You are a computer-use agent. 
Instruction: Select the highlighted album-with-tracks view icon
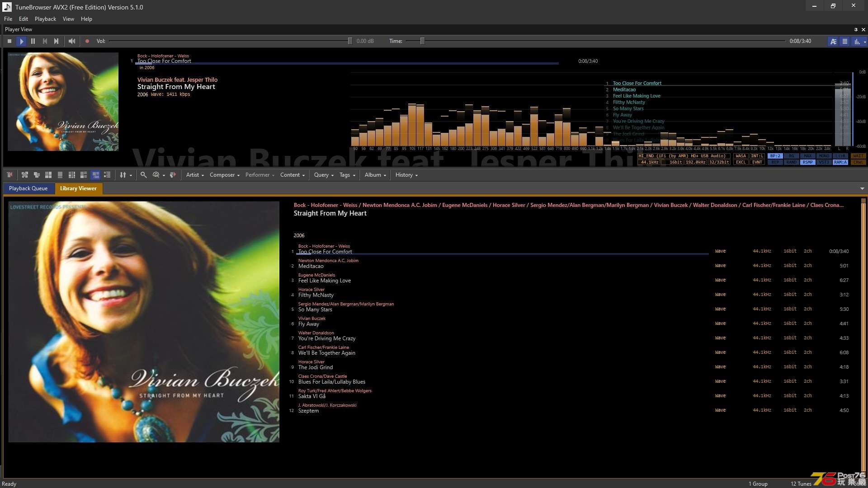(95, 175)
